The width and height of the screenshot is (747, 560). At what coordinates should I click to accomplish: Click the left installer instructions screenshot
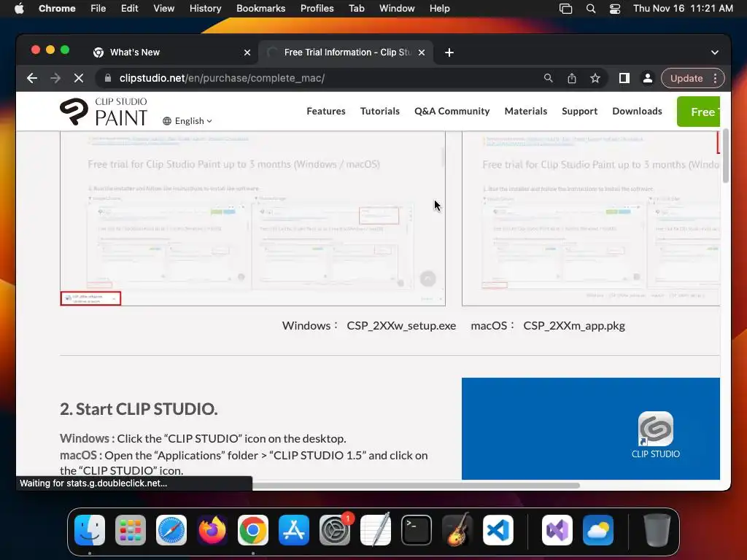coord(252,219)
